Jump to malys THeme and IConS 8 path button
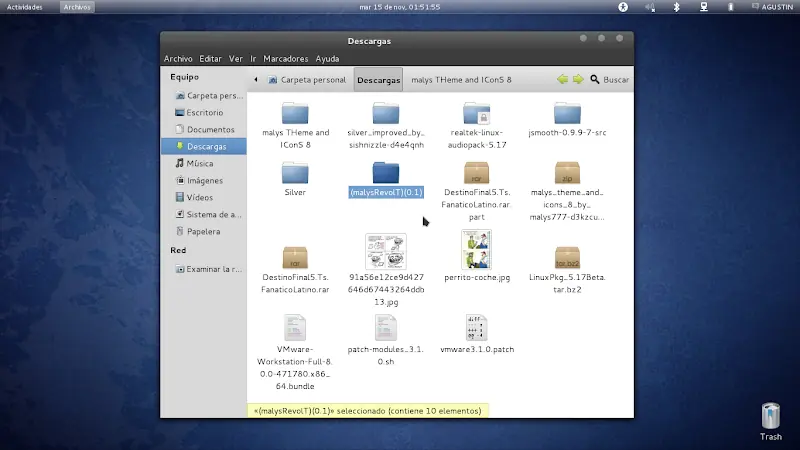The width and height of the screenshot is (800, 450). [x=461, y=80]
